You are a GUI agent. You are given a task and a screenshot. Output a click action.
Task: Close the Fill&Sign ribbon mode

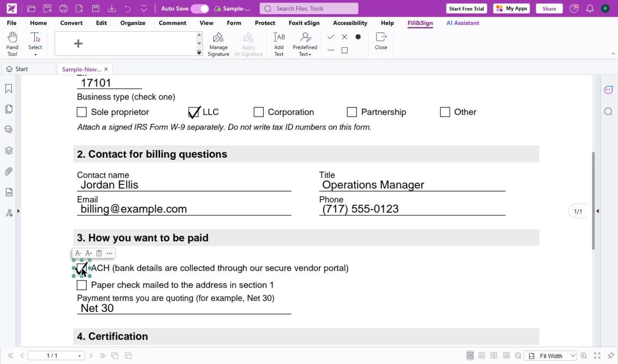coord(381,41)
